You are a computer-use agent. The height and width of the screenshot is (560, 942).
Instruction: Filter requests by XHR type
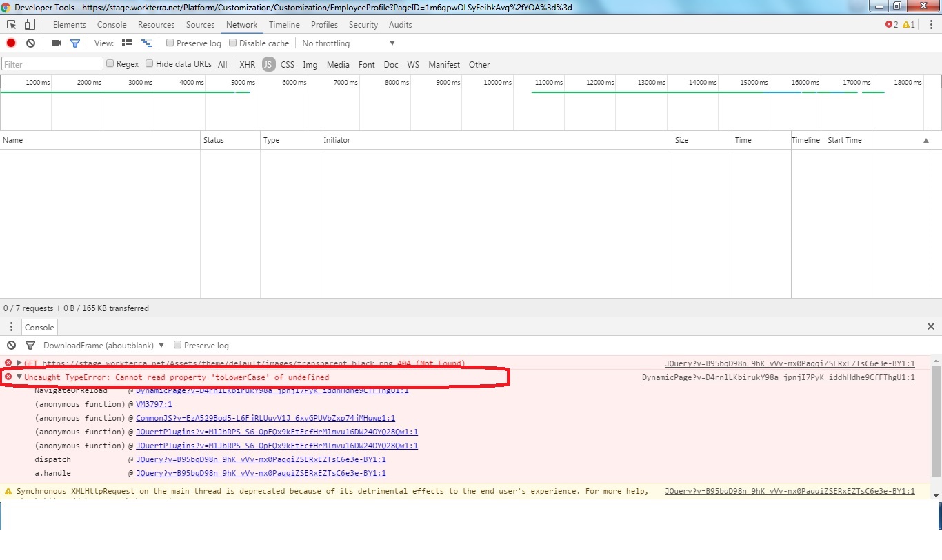[247, 65]
